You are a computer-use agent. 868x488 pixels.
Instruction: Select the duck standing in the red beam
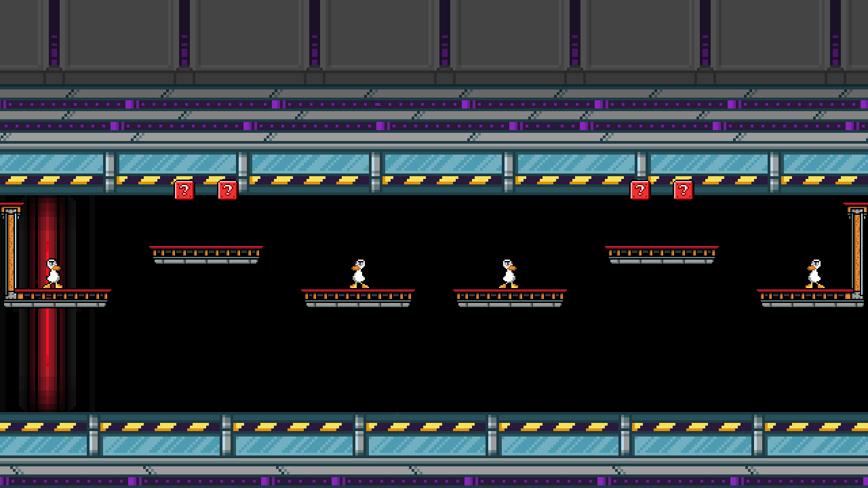point(53,274)
